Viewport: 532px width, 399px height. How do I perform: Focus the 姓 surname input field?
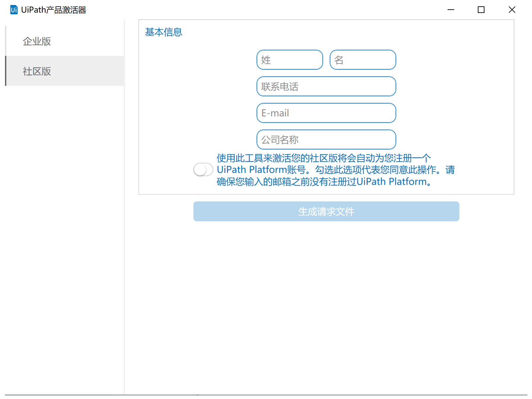(290, 60)
